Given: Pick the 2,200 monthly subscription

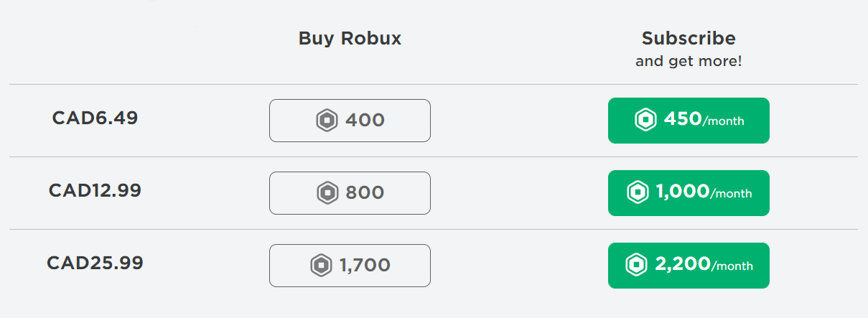Looking at the screenshot, I should click(x=689, y=266).
